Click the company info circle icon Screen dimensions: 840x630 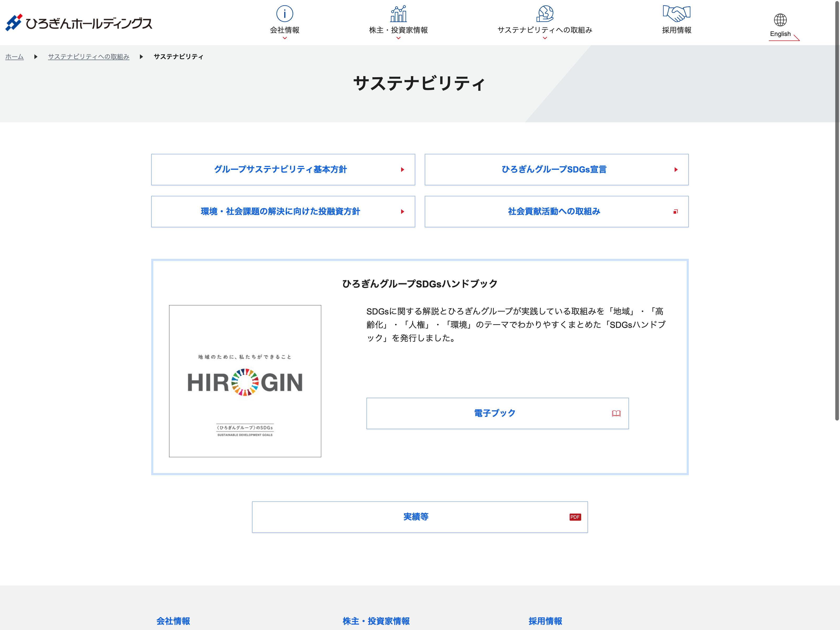coord(285,14)
